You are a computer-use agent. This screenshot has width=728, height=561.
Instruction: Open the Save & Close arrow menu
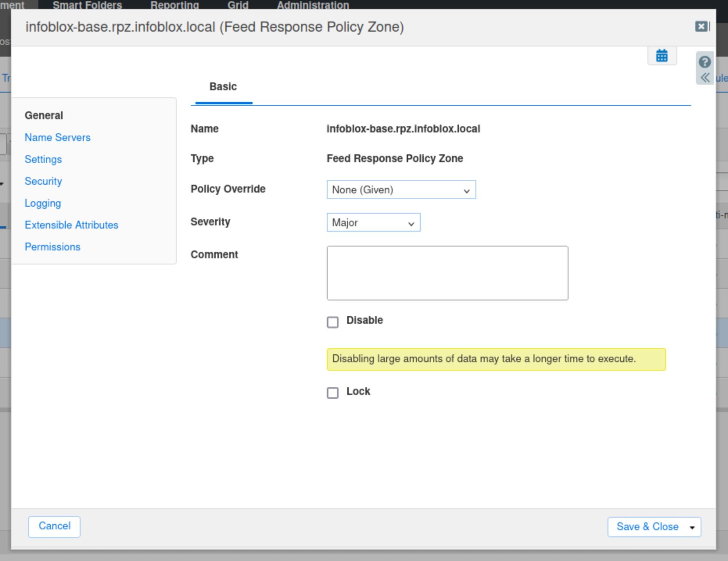692,527
